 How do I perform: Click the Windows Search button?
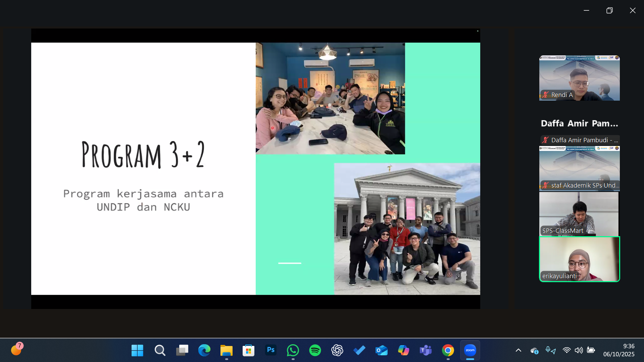pos(160,350)
